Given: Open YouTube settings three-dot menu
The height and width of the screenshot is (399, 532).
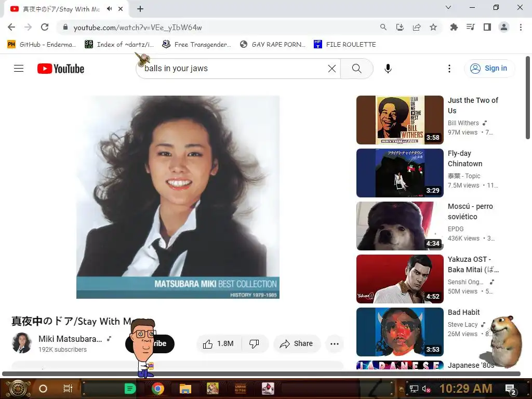Looking at the screenshot, I should [449, 69].
